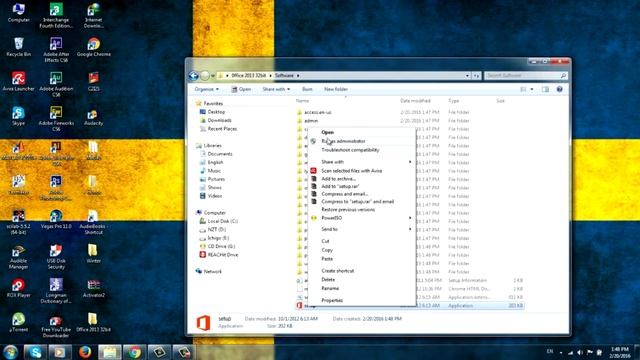
Task: Open Firefox from the taskbar
Action: click(85, 352)
